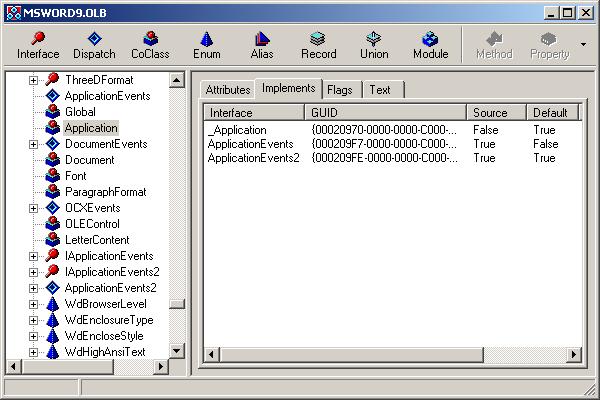Click the tree's horizontal scrollbar thumb
Viewport: 600px width, 400px height.
[x=67, y=367]
